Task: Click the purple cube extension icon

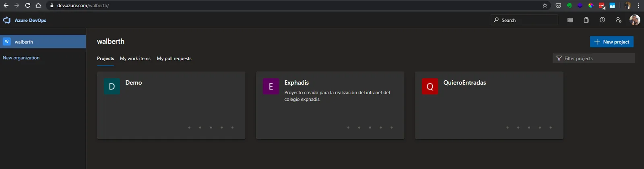Action: tap(580, 6)
